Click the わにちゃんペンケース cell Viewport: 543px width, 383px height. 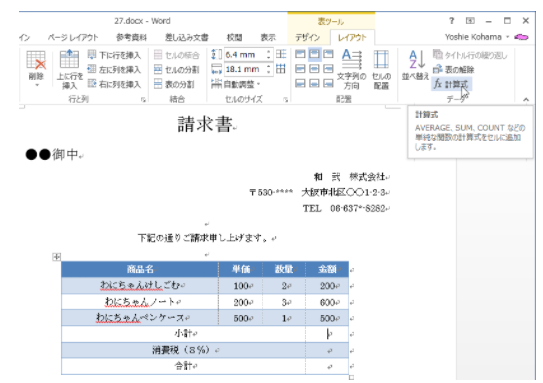click(x=140, y=318)
